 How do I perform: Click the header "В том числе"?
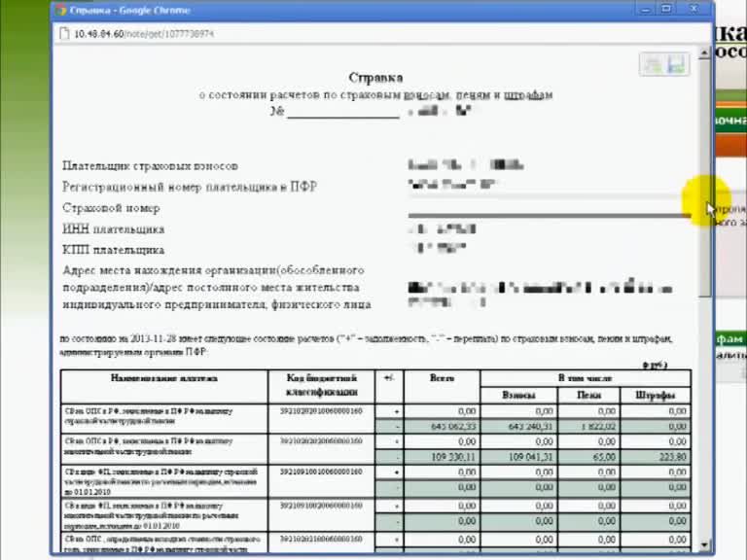(x=585, y=378)
